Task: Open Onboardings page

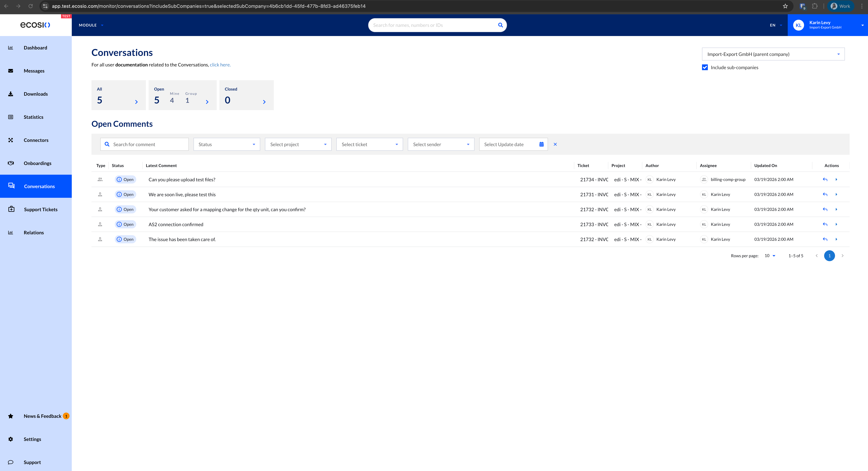Action: [x=36, y=163]
